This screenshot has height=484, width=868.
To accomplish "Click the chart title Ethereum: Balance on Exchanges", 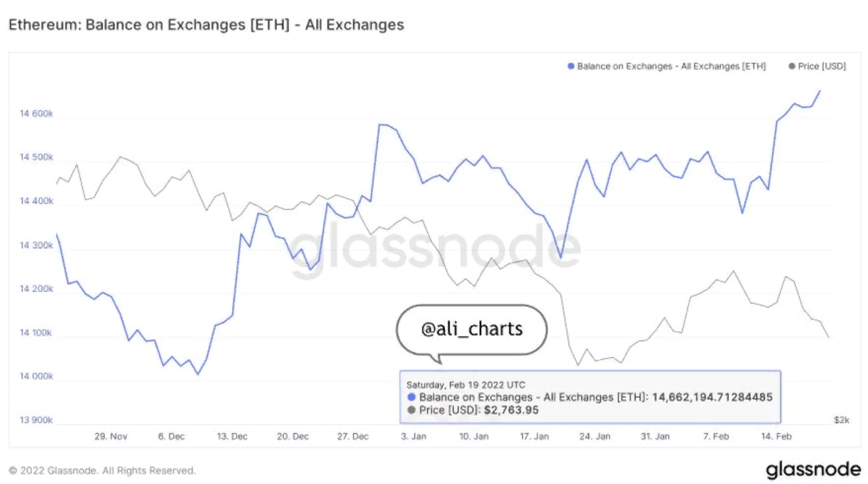I will [206, 25].
